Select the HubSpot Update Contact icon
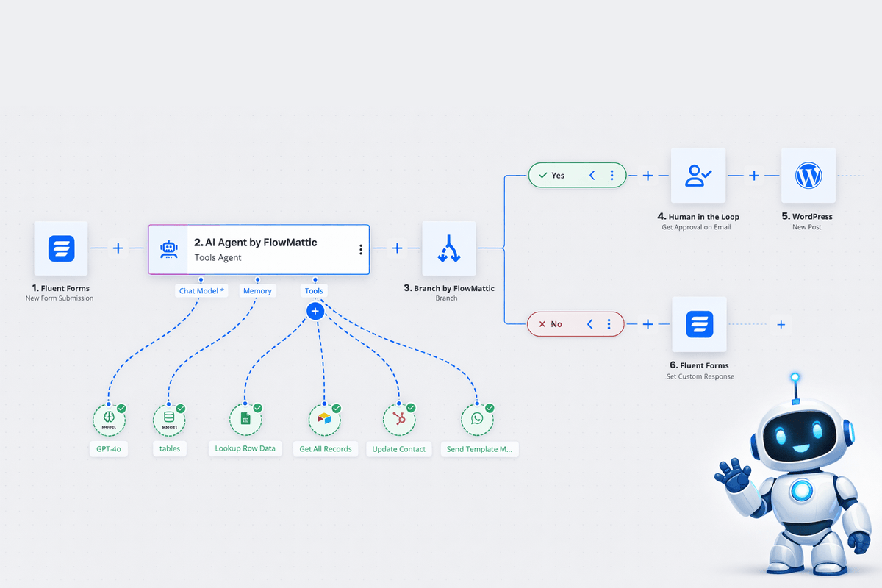Screen dimensions: 882x588 [x=399, y=420]
